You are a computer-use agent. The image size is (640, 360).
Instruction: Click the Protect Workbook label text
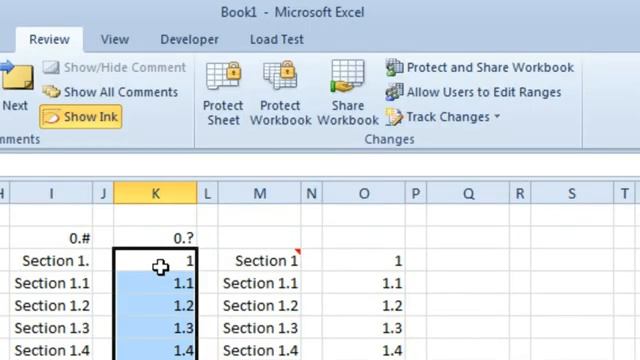280,113
